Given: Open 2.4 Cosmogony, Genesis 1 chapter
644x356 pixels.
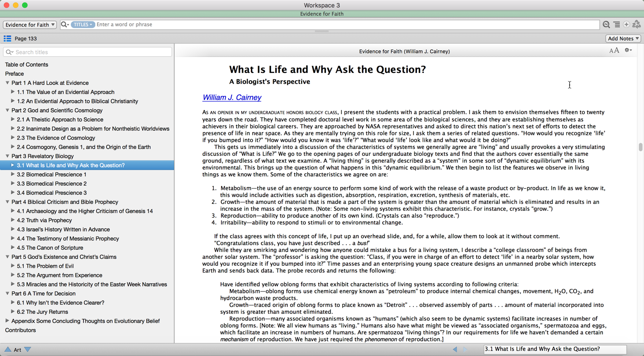Looking at the screenshot, I should [84, 147].
